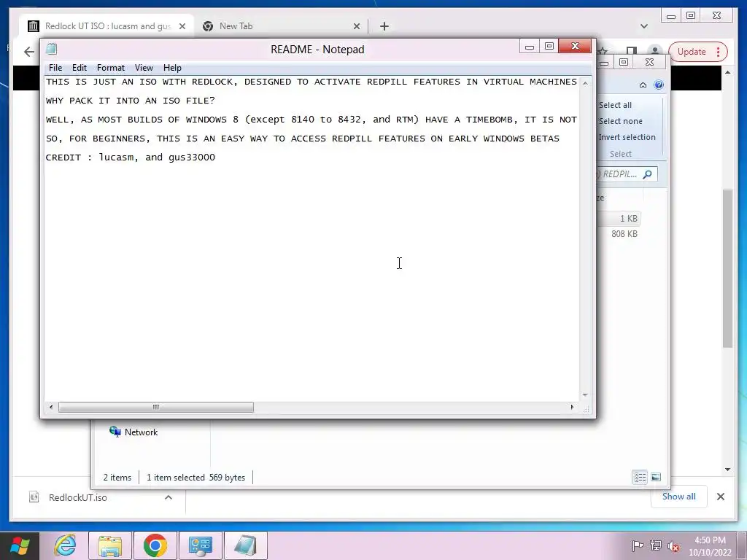Switch Explorer to details view

(x=640, y=477)
